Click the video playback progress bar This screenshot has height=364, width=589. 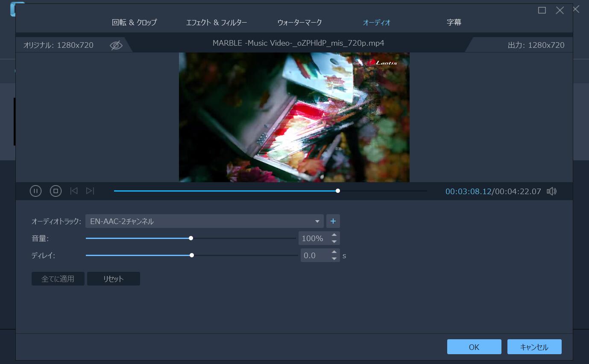coord(270,191)
